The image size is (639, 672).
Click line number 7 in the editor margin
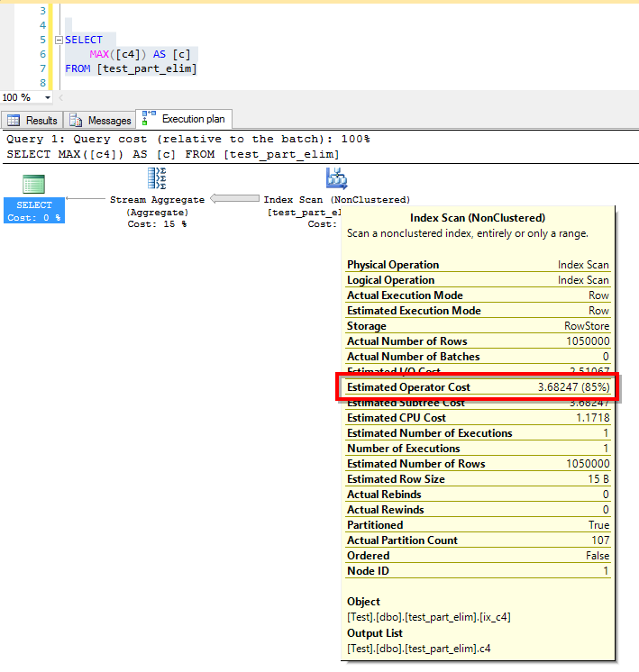(x=41, y=68)
